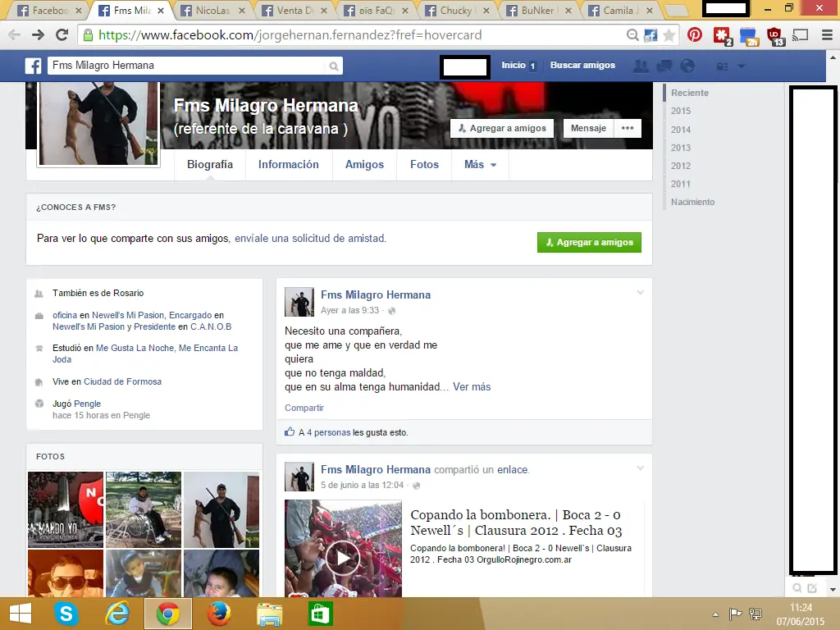Open the messages icon in blue bar

click(664, 66)
